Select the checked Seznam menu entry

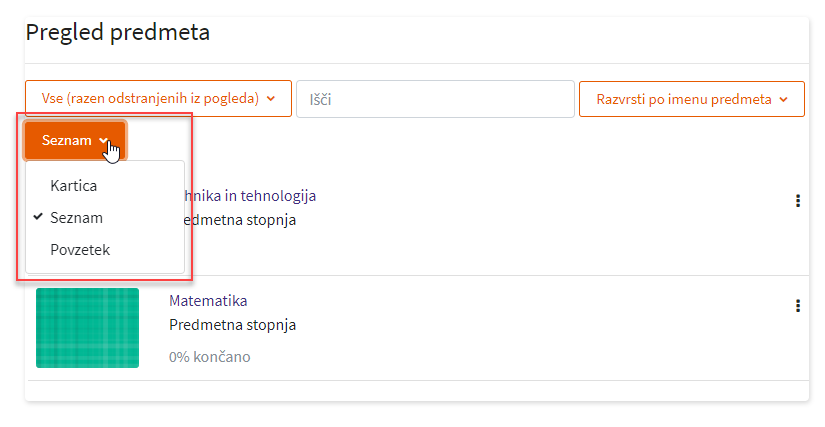[76, 217]
